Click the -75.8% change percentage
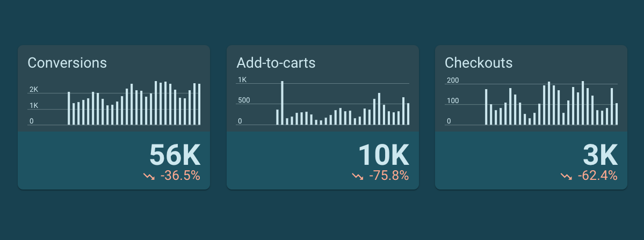The width and height of the screenshot is (644, 240). [x=389, y=176]
